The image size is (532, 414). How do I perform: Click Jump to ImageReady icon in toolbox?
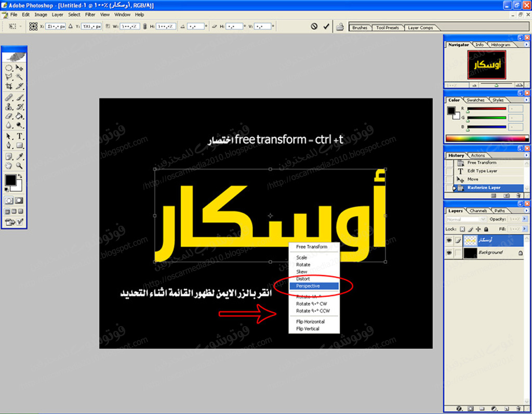pyautogui.click(x=14, y=222)
